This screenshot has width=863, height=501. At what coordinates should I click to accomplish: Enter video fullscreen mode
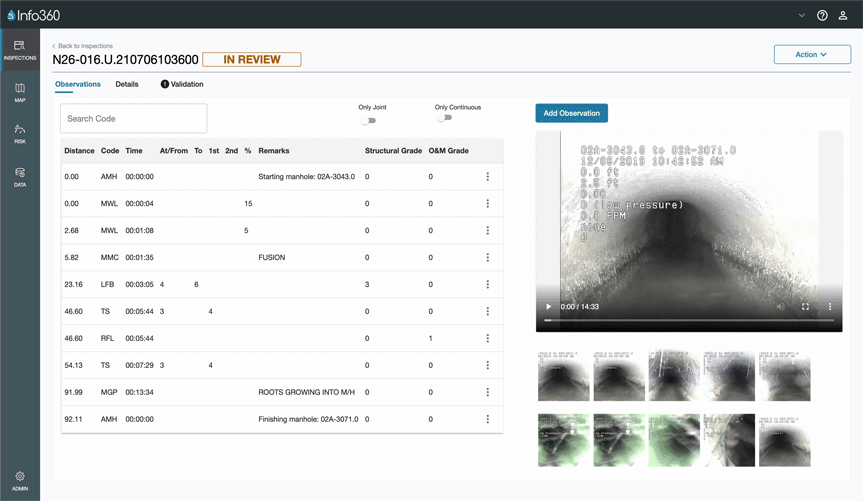[805, 307]
